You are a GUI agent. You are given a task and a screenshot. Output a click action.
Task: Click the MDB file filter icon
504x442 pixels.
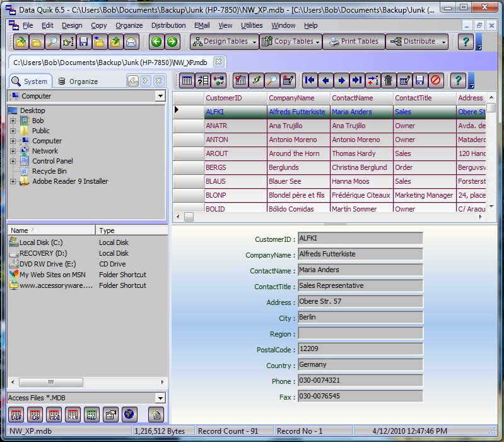tap(54, 415)
